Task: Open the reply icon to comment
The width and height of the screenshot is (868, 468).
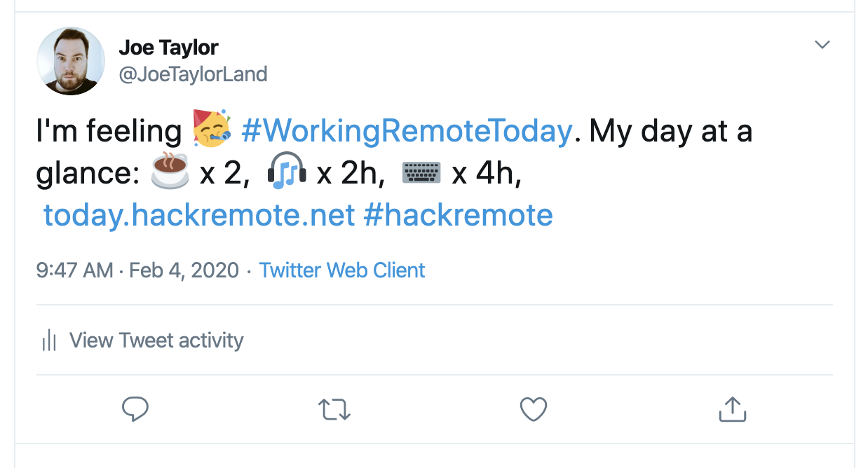Action: tap(136, 409)
